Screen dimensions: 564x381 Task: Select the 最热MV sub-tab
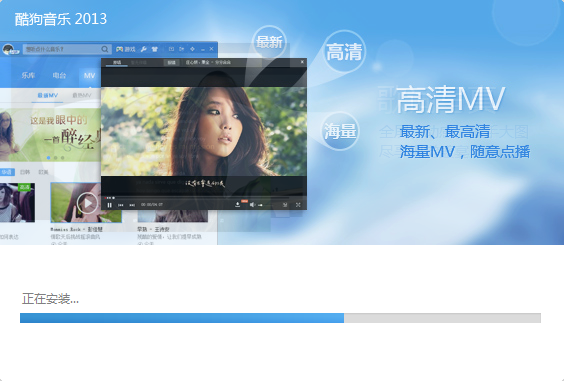tap(82, 95)
